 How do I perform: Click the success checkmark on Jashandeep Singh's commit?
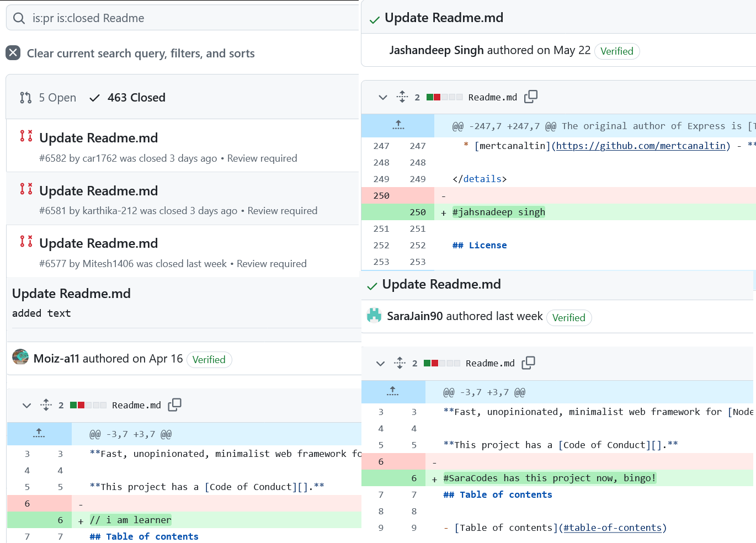tap(375, 20)
